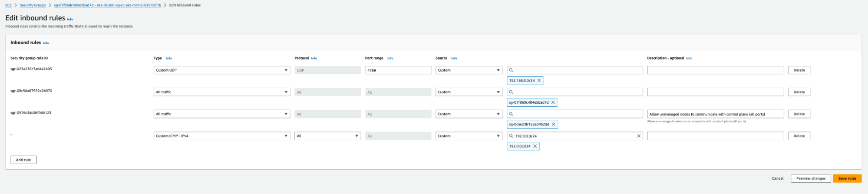Open Source dropdown for rule sgr-08c5da87952a2b970

(x=469, y=92)
